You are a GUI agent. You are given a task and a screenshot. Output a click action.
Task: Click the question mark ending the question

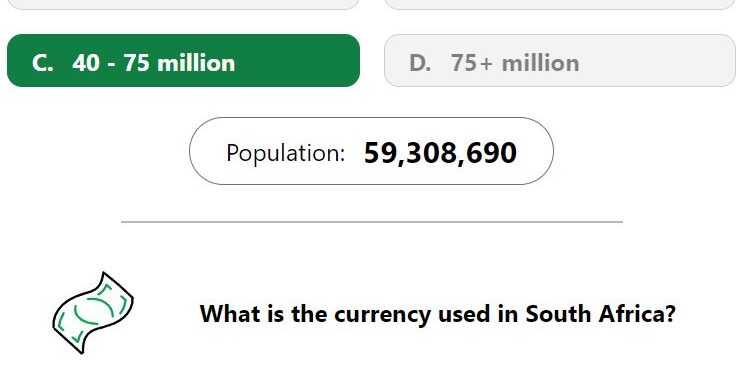point(670,314)
